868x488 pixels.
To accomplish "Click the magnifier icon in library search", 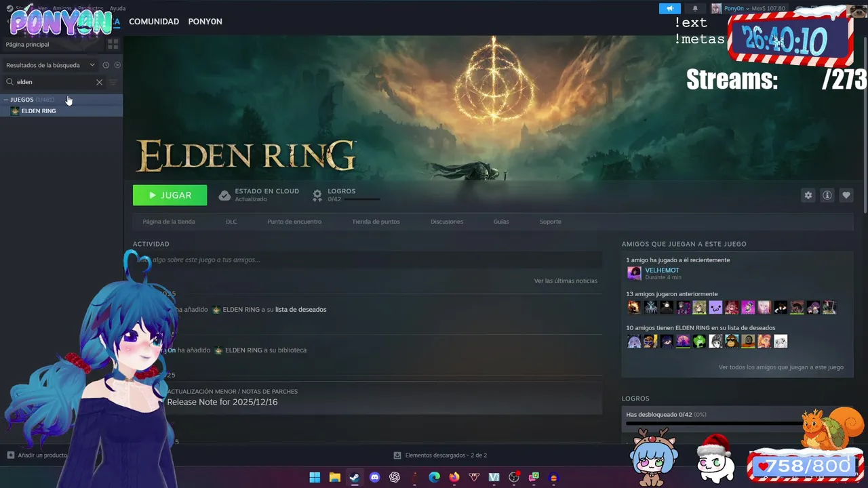I will pos(9,82).
